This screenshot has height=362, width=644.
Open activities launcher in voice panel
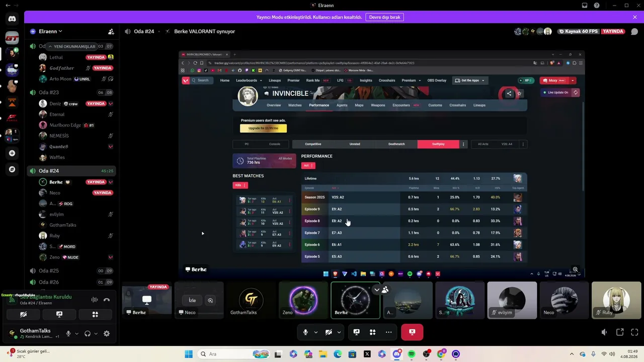click(x=95, y=314)
